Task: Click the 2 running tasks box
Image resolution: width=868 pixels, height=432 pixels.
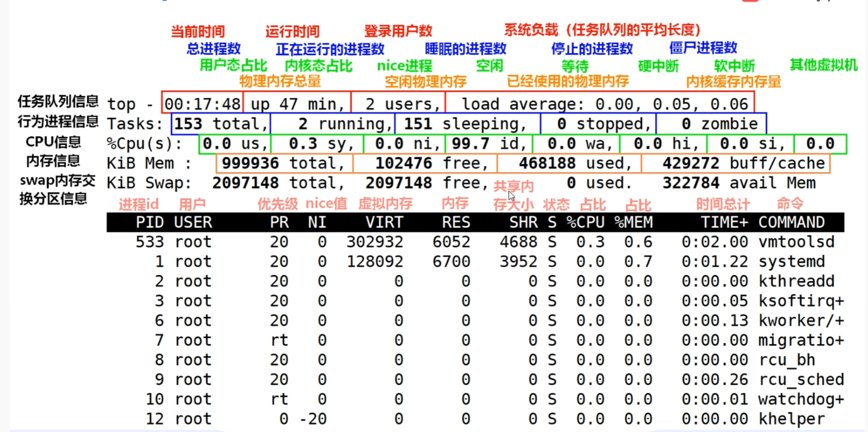Action: pyautogui.click(x=332, y=124)
